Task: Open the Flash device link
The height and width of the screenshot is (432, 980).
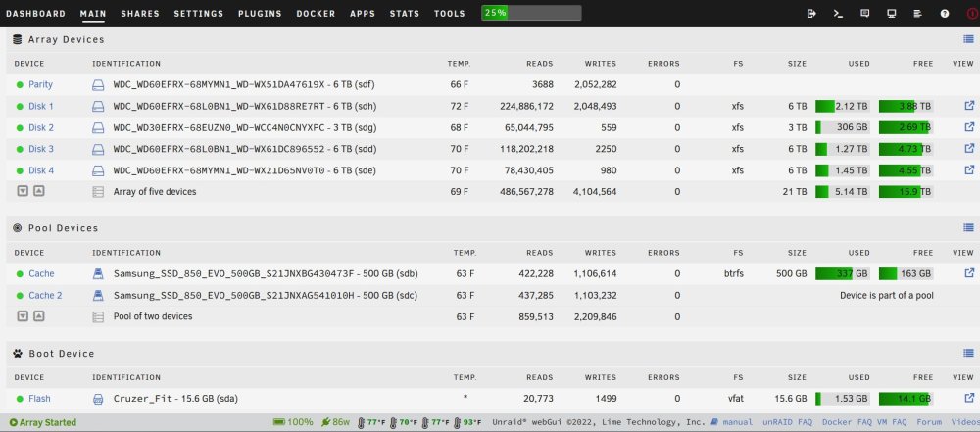Action: coord(39,399)
